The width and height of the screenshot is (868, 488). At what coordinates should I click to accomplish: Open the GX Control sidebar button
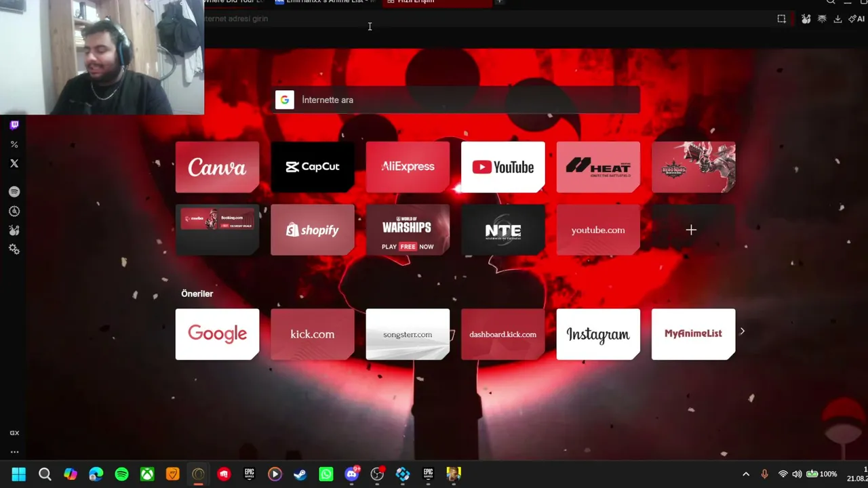pyautogui.click(x=14, y=433)
